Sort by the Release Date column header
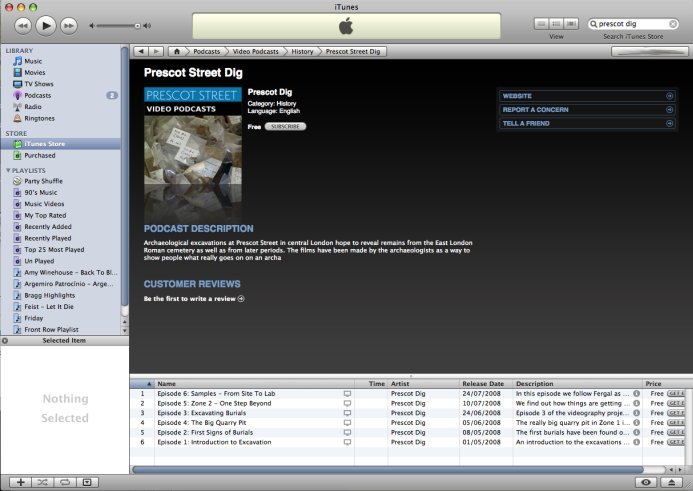Image resolution: width=693 pixels, height=491 pixels. [485, 384]
